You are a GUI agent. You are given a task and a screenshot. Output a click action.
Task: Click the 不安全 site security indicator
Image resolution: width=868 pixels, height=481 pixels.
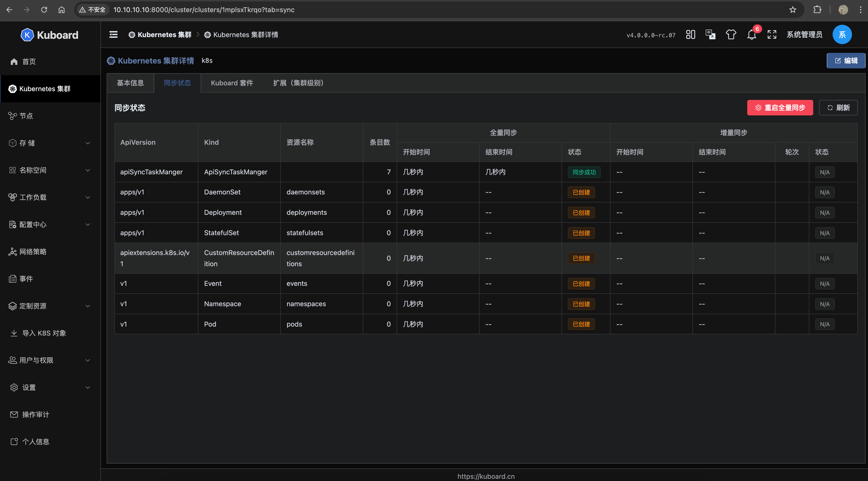pyautogui.click(x=92, y=10)
